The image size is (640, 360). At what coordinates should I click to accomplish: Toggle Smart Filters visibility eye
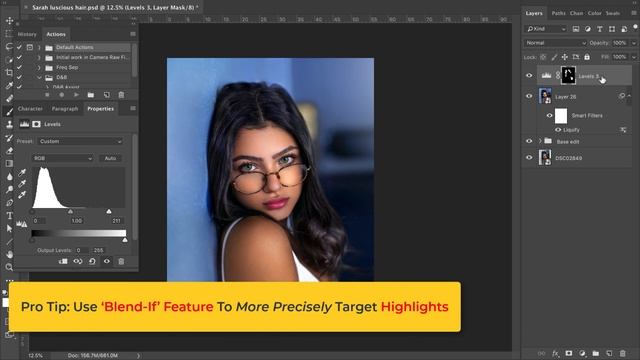coord(549,116)
